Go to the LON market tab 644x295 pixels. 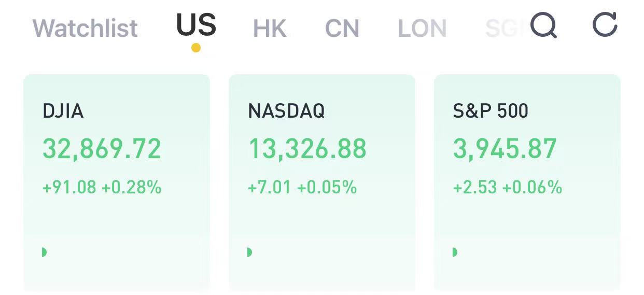click(422, 29)
